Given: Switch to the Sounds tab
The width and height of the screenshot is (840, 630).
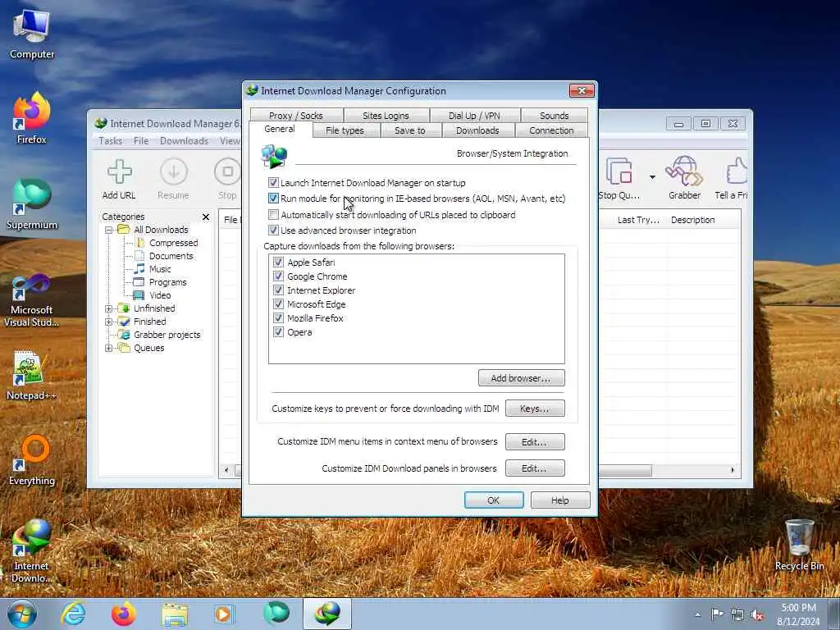Looking at the screenshot, I should [554, 115].
